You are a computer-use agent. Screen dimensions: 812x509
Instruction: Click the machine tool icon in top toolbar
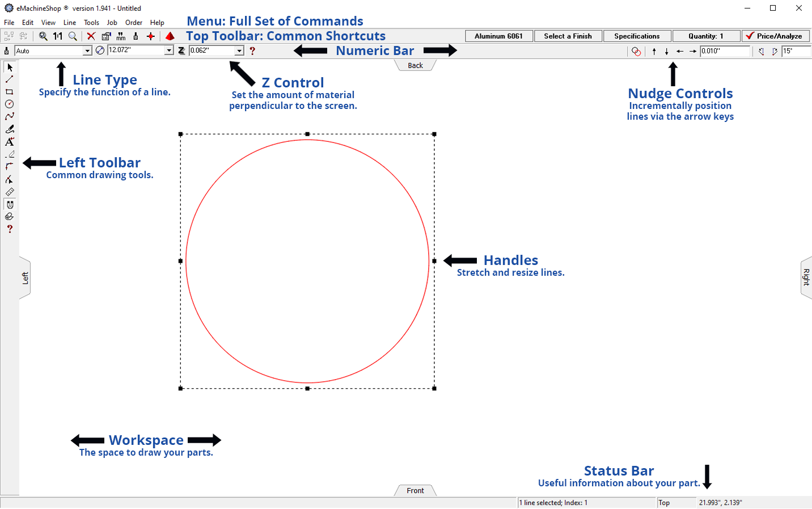136,36
